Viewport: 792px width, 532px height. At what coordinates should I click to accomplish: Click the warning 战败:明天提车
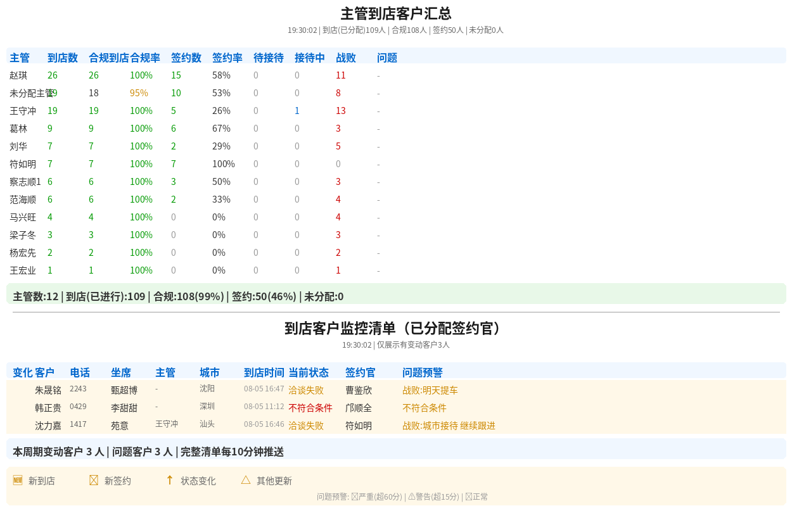[430, 390]
